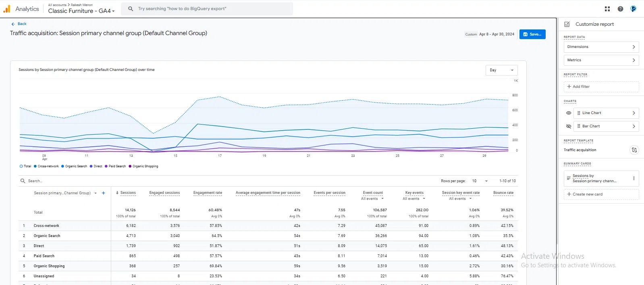Click the Google Analytics logo icon
644x285 pixels.
click(x=7, y=9)
